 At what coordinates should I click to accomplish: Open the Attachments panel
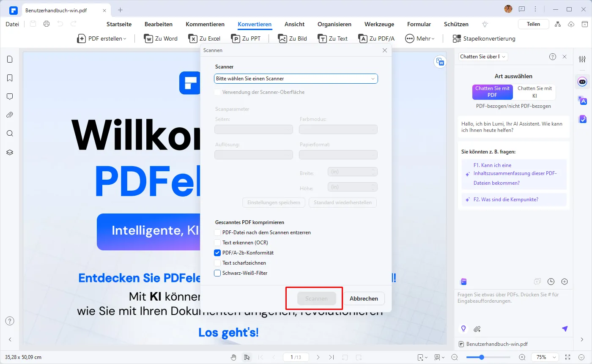pos(10,115)
